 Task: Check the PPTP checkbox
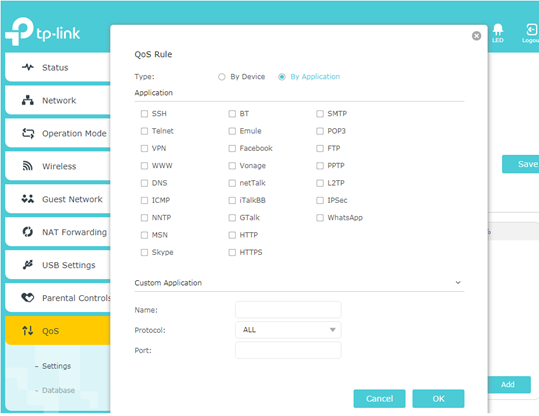coord(320,166)
